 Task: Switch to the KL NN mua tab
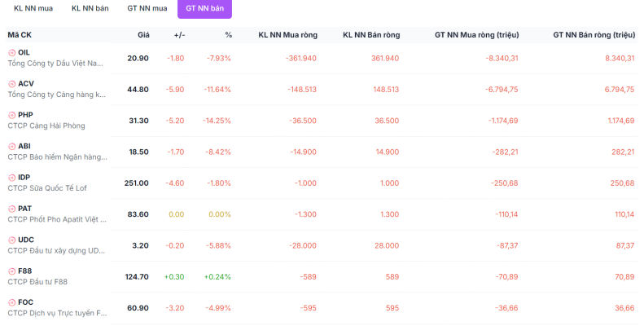(x=33, y=8)
